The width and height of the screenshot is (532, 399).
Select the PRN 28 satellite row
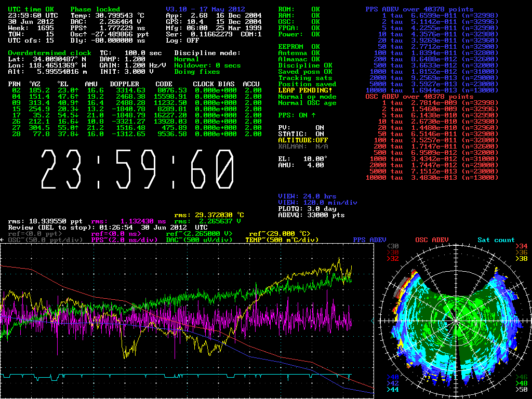(135, 134)
